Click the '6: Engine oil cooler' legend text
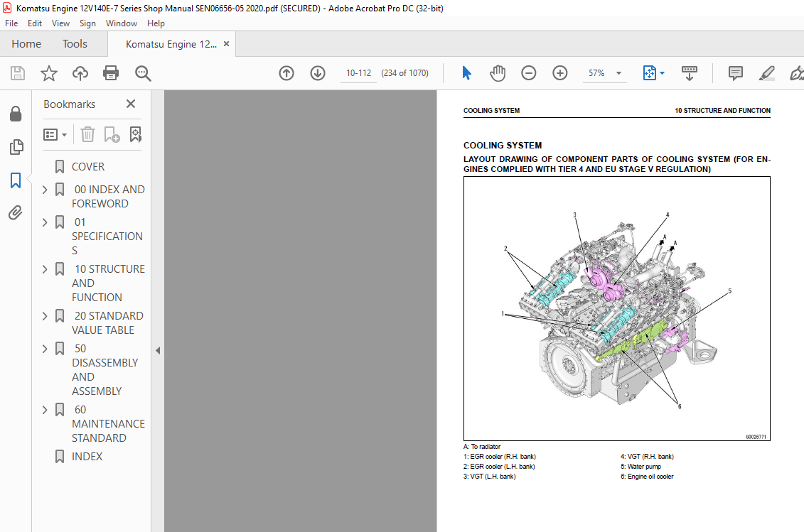Image resolution: width=804 pixels, height=532 pixels. click(647, 477)
